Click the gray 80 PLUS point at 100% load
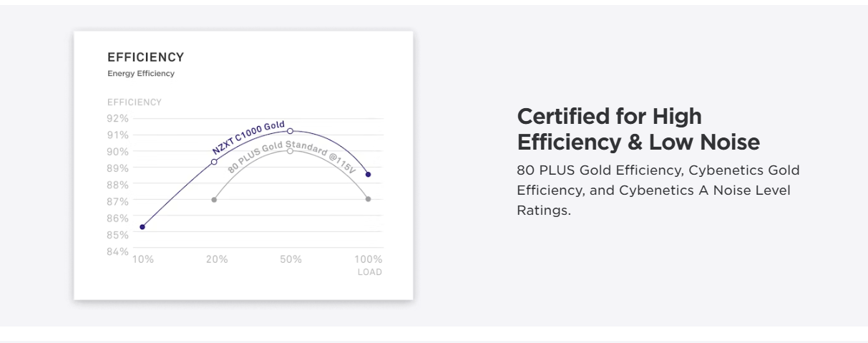This screenshot has width=868, height=343. click(x=368, y=199)
